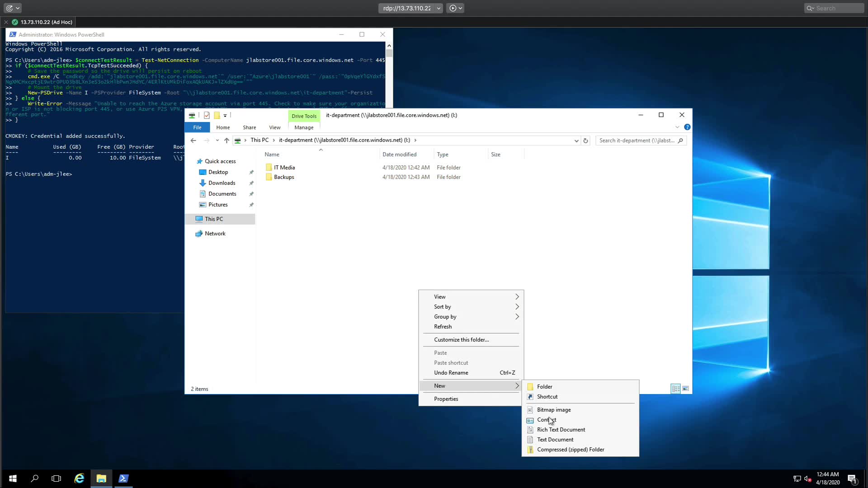868x488 pixels.
Task: Click the Up to This PC arrow
Action: tap(226, 141)
